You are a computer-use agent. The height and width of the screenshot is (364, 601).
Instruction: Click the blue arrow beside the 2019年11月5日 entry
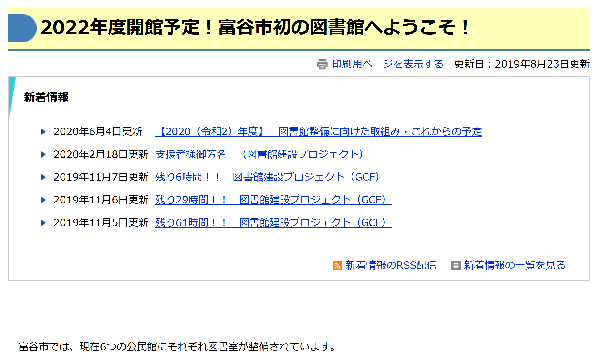[44, 222]
